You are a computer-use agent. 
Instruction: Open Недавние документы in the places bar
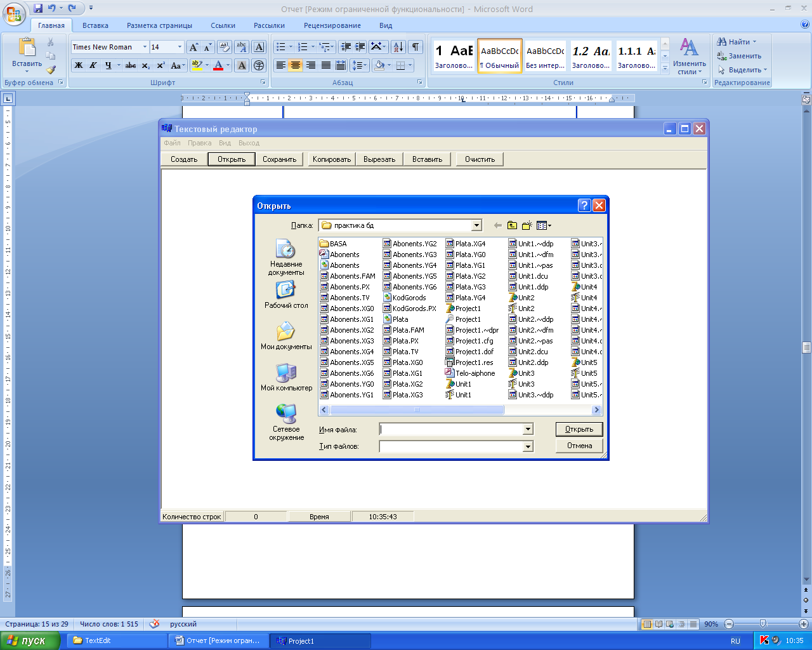(286, 257)
